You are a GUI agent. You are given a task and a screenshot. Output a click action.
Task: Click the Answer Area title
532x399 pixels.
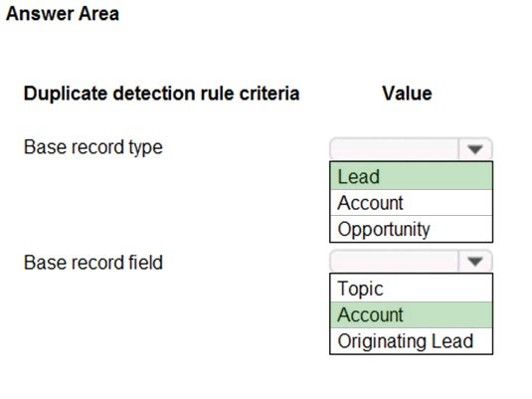[x=63, y=14]
